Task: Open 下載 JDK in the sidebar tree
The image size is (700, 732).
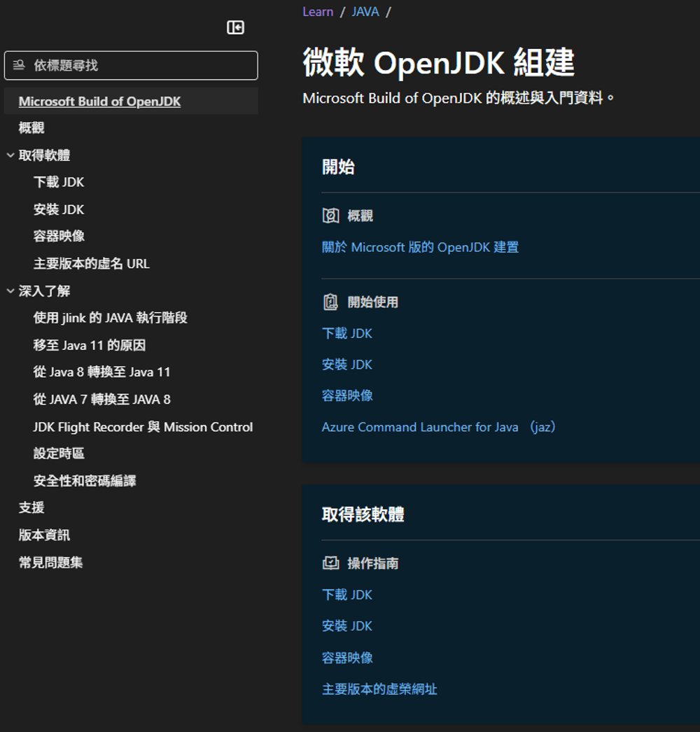Action: [x=59, y=182]
